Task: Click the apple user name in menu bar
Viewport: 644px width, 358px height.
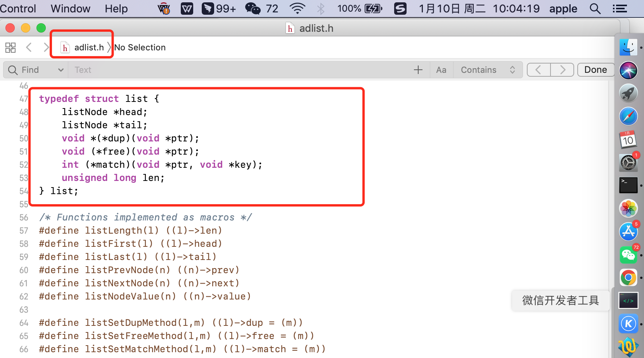Action: [x=563, y=9]
